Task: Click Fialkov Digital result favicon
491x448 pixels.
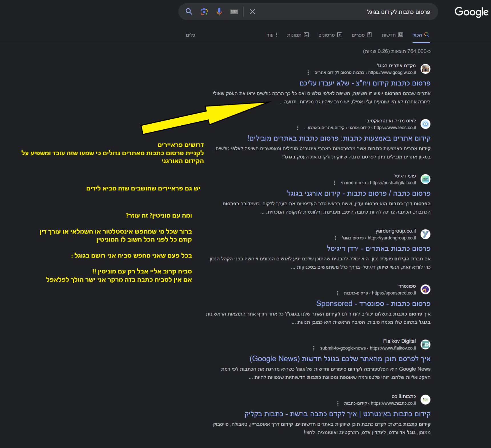Action: click(x=425, y=344)
